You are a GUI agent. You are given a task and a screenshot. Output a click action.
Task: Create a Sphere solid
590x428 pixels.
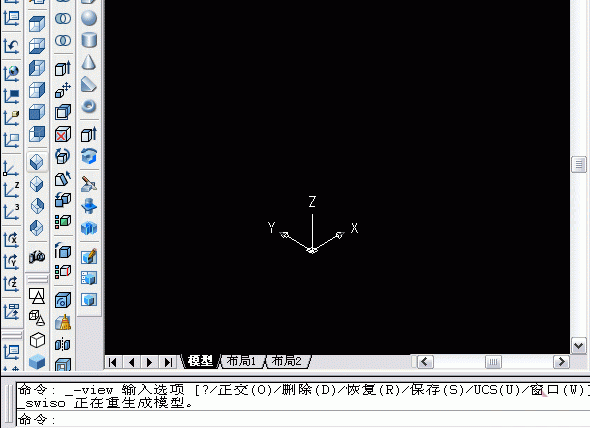(x=89, y=18)
